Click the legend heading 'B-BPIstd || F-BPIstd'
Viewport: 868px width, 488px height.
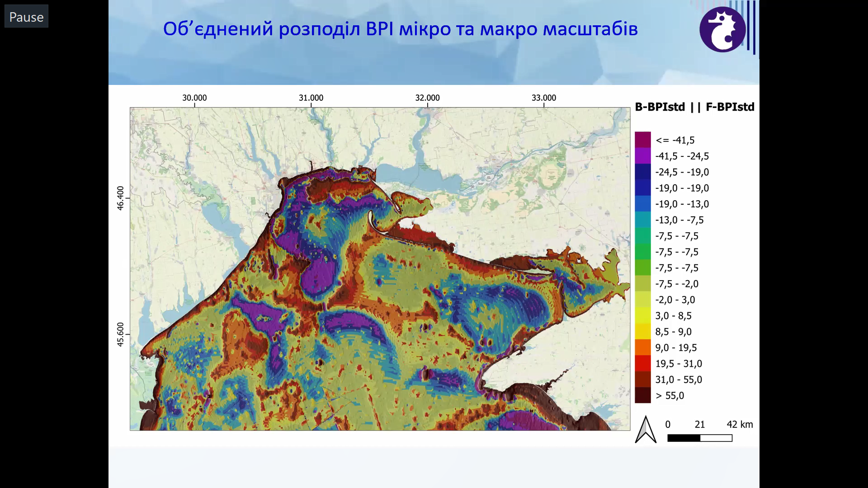[694, 107]
